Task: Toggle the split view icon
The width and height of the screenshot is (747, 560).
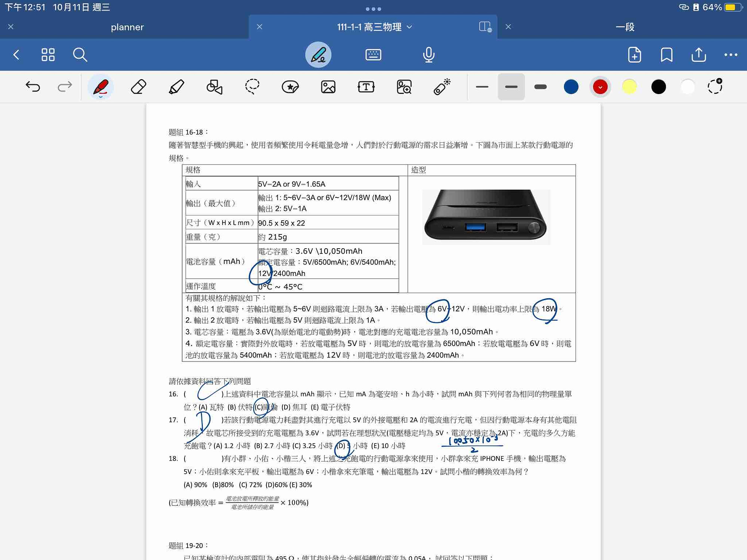Action: (485, 27)
